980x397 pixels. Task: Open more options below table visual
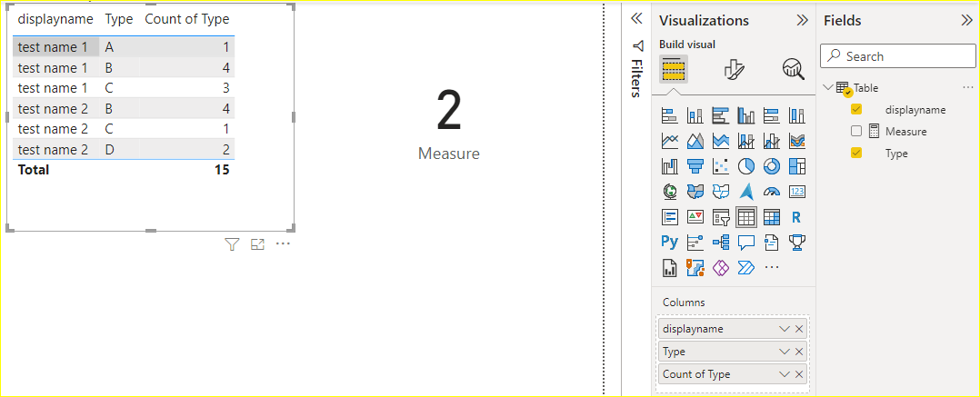pos(283,243)
